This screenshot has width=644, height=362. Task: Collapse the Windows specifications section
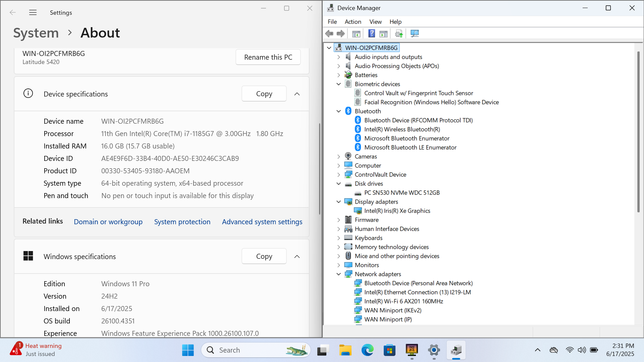point(297,256)
